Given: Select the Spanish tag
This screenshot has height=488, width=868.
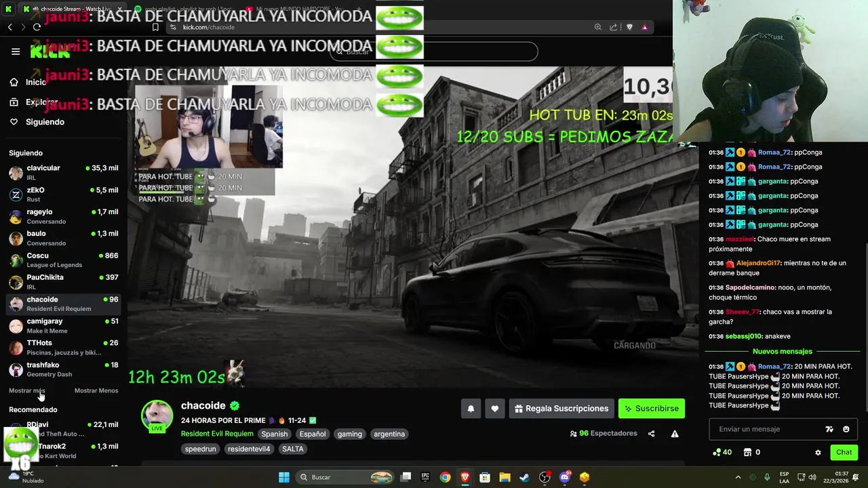Looking at the screenshot, I should [x=275, y=434].
